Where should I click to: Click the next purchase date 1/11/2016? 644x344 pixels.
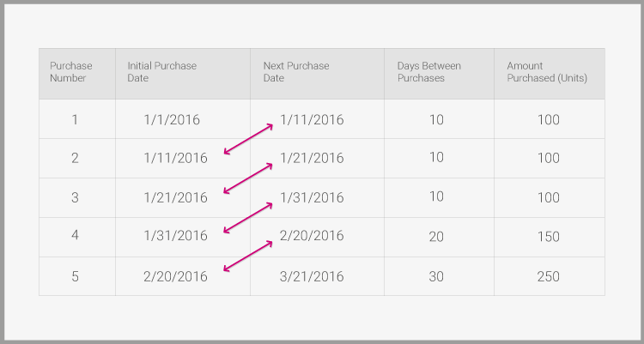[x=312, y=119]
